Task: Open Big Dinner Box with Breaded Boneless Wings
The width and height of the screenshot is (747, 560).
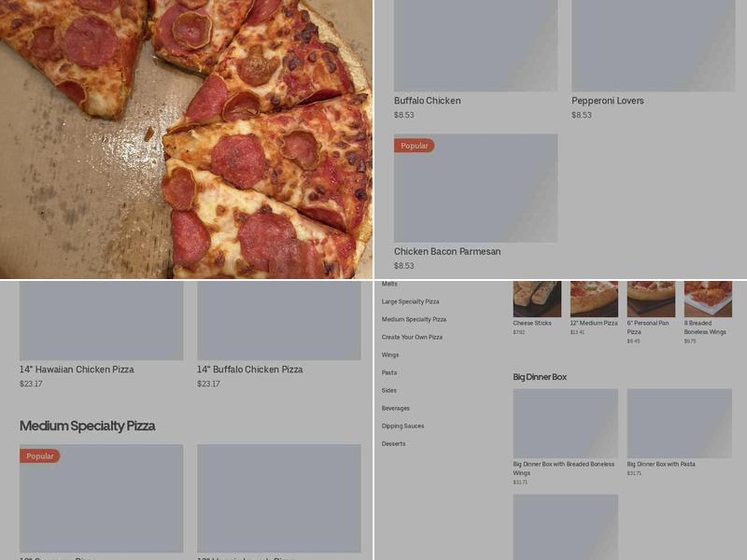Action: 564,469
